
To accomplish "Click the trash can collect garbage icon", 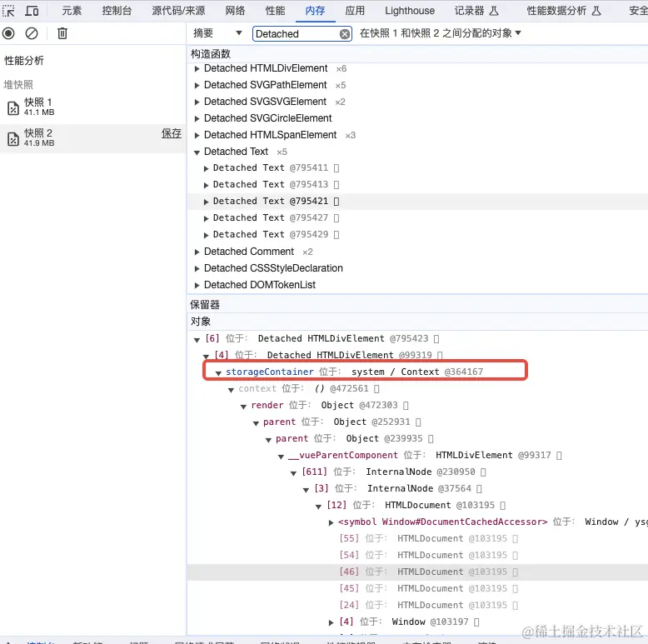I will pyautogui.click(x=62, y=33).
